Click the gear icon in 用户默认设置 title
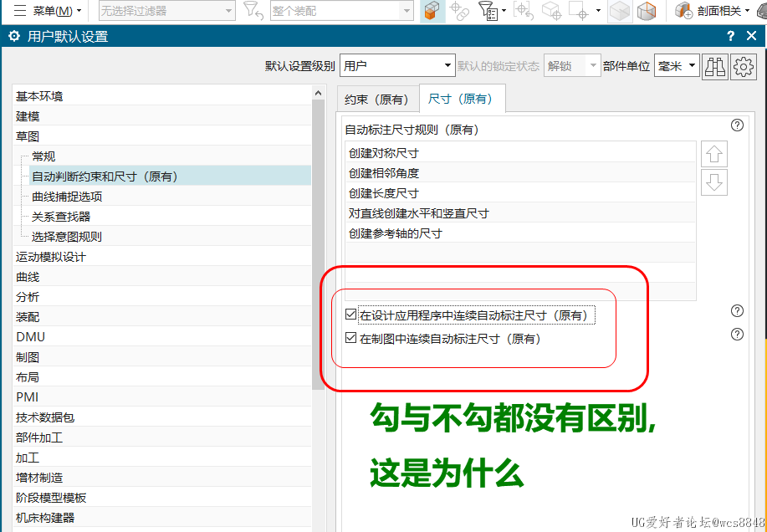 click(x=14, y=36)
